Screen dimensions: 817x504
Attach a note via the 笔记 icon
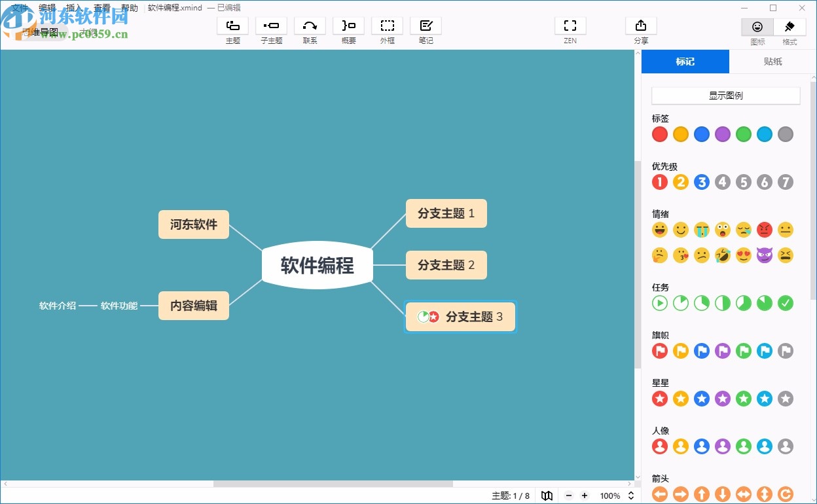[x=426, y=26]
